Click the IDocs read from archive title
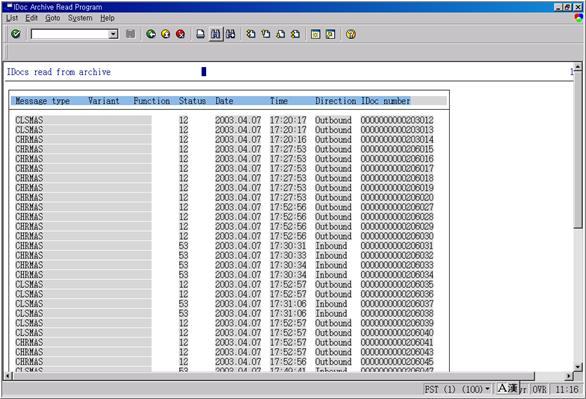Viewport: 586px width, 399px height. pos(59,72)
